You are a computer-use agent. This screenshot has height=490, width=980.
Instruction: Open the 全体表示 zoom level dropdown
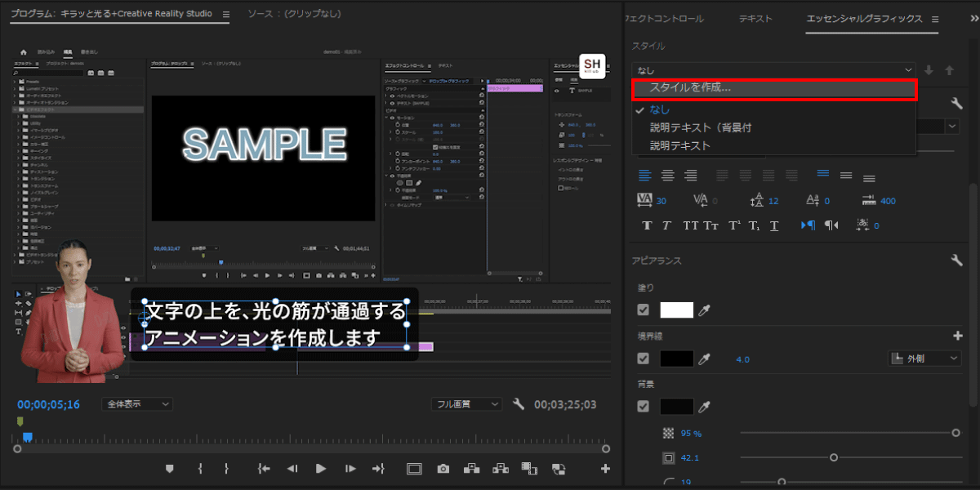point(137,403)
